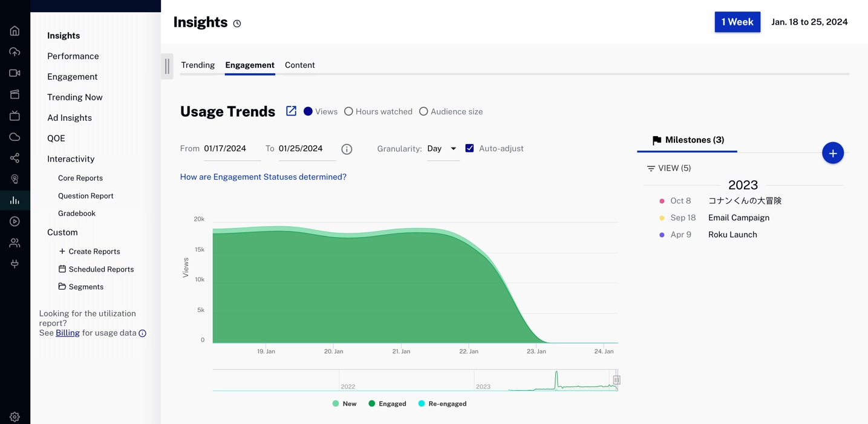Open the sharing icon in the sidebar

point(15,158)
